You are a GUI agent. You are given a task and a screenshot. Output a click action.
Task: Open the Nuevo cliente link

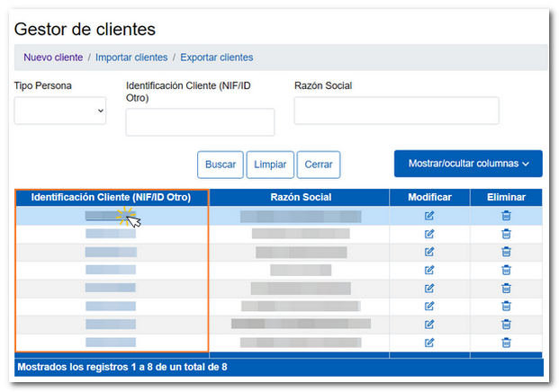(53, 58)
